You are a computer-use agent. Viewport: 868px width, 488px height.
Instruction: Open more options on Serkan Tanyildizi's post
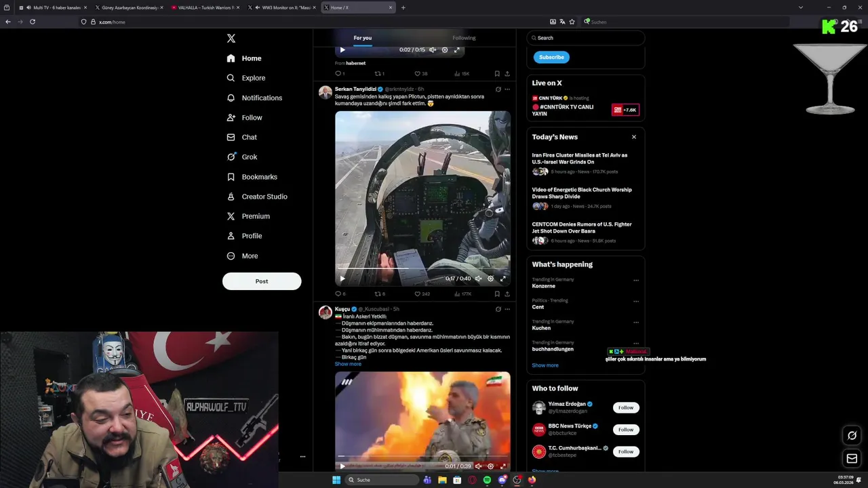pyautogui.click(x=507, y=89)
